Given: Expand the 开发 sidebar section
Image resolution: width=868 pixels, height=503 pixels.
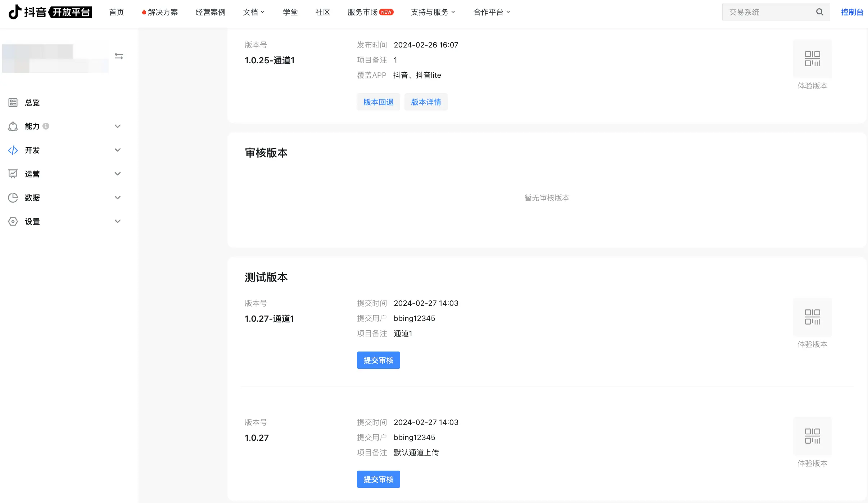Looking at the screenshot, I should pyautogui.click(x=117, y=150).
